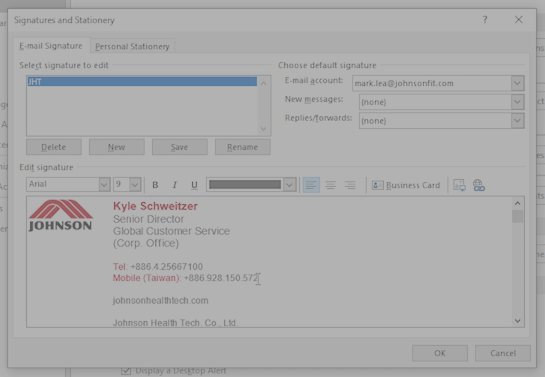Align signature text left
This screenshot has width=545, height=377.
click(311, 185)
